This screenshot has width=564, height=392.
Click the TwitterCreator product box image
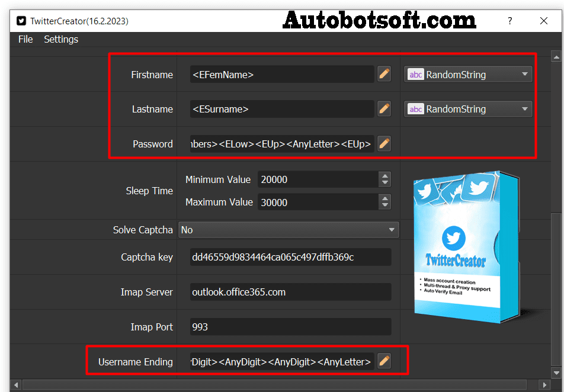click(x=467, y=247)
